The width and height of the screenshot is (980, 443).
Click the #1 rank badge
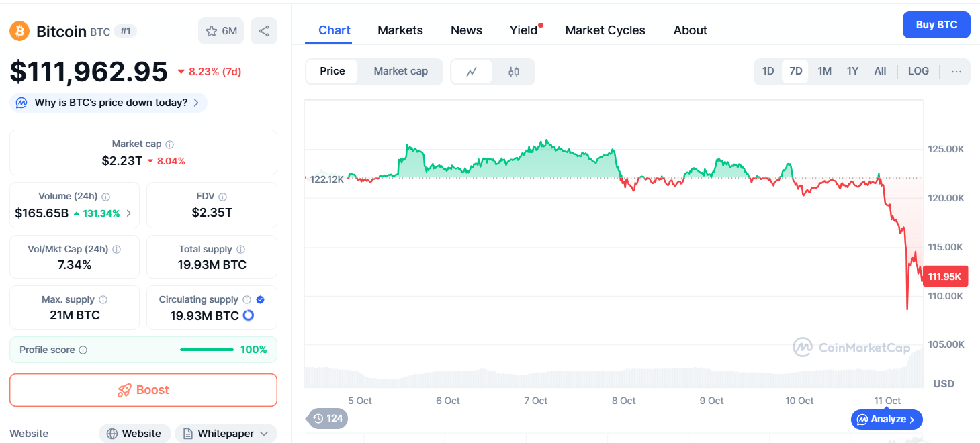125,31
